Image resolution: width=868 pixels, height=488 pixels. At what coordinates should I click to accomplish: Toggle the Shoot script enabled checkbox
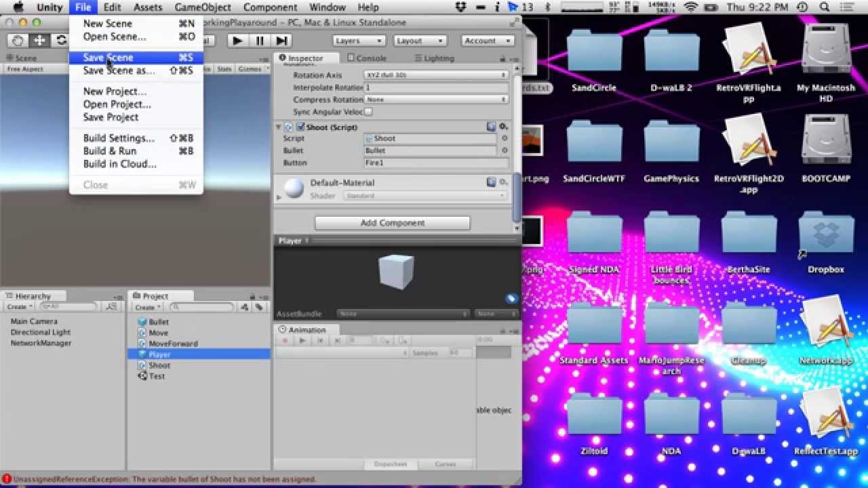point(300,127)
